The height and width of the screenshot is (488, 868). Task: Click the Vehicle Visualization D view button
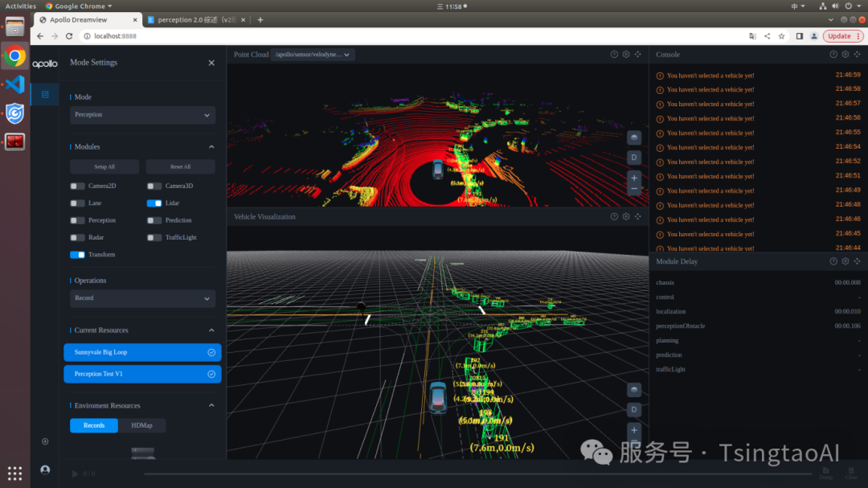click(x=634, y=409)
